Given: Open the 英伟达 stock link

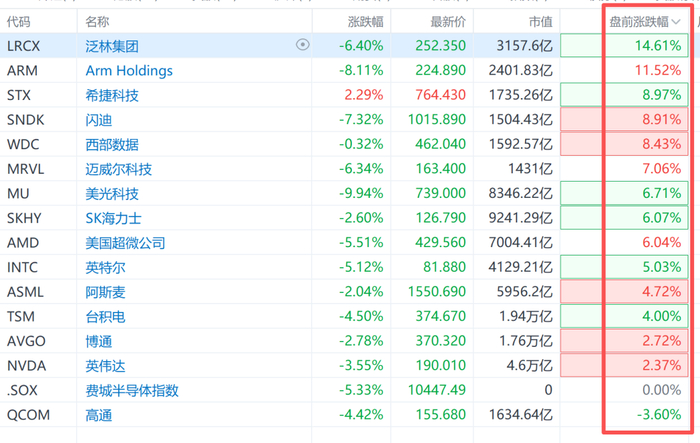Looking at the screenshot, I should click(105, 365).
